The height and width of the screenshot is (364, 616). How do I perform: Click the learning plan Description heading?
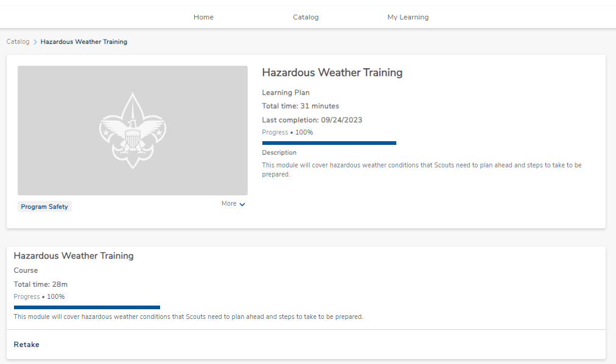(279, 153)
